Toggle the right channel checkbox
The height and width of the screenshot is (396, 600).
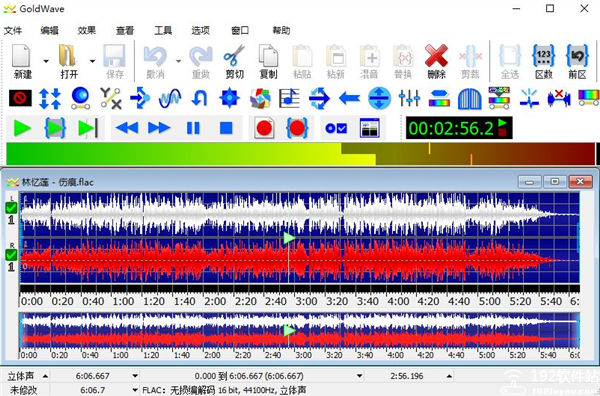pyautogui.click(x=11, y=254)
